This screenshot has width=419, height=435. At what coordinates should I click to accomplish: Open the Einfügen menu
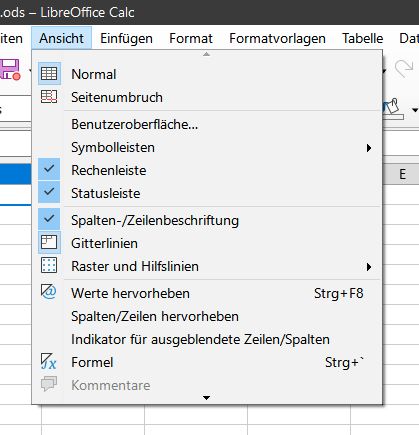pyautogui.click(x=126, y=38)
